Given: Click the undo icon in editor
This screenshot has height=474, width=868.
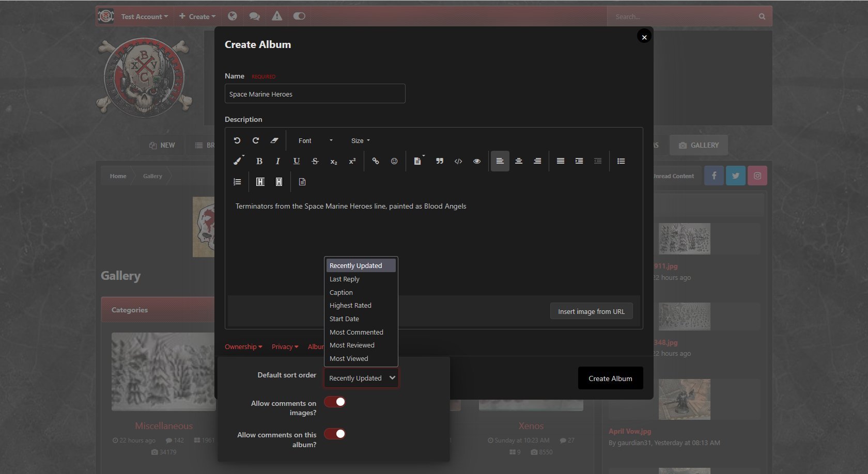Looking at the screenshot, I should [x=237, y=140].
